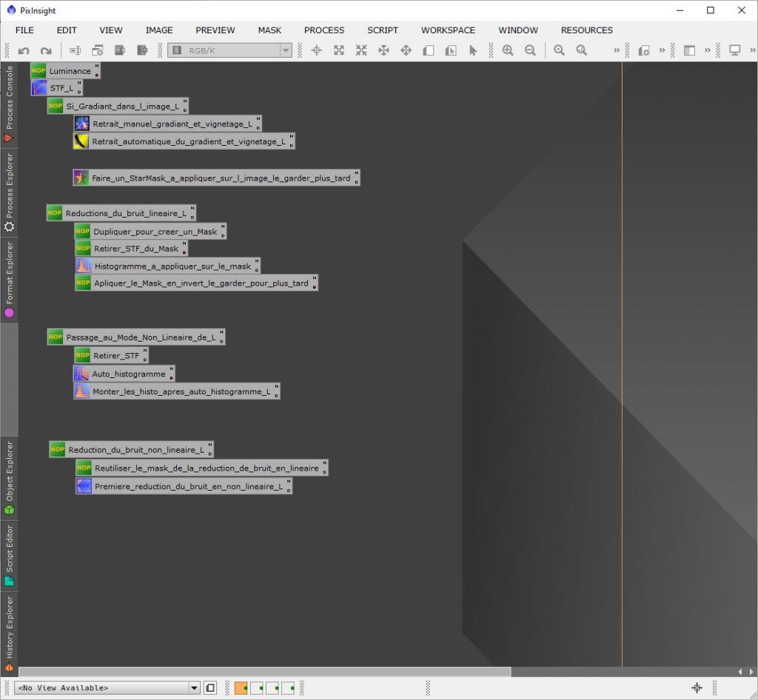
Task: Select the arrow pointer tool in toolbar
Action: click(473, 50)
